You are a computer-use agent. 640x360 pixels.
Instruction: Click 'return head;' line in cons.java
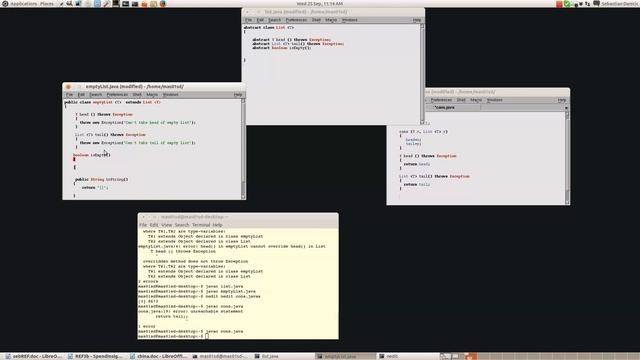[417, 164]
